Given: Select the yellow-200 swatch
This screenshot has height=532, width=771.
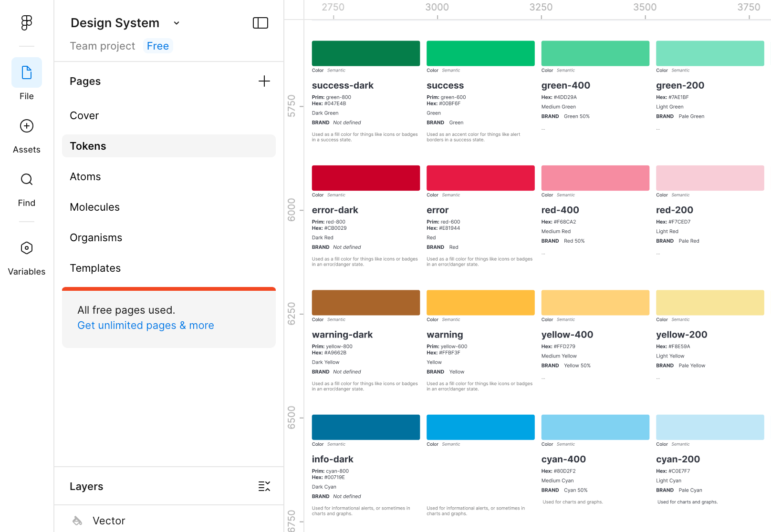Looking at the screenshot, I should [710, 303].
